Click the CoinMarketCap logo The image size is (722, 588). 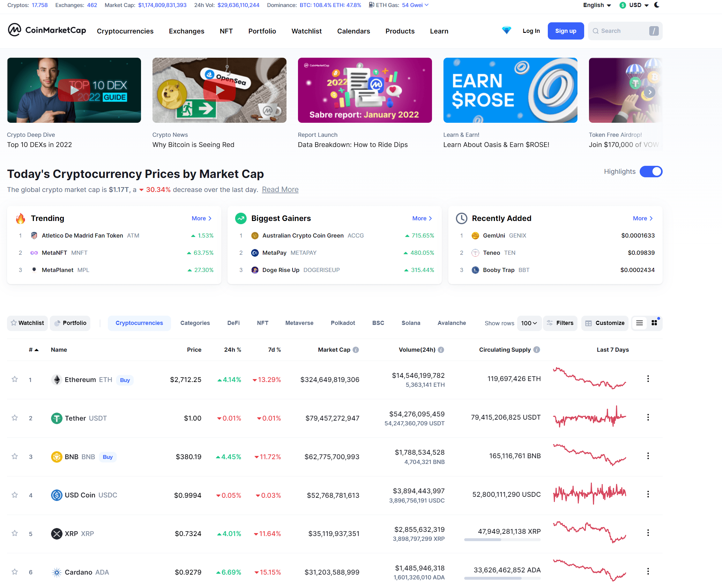pyautogui.click(x=47, y=30)
